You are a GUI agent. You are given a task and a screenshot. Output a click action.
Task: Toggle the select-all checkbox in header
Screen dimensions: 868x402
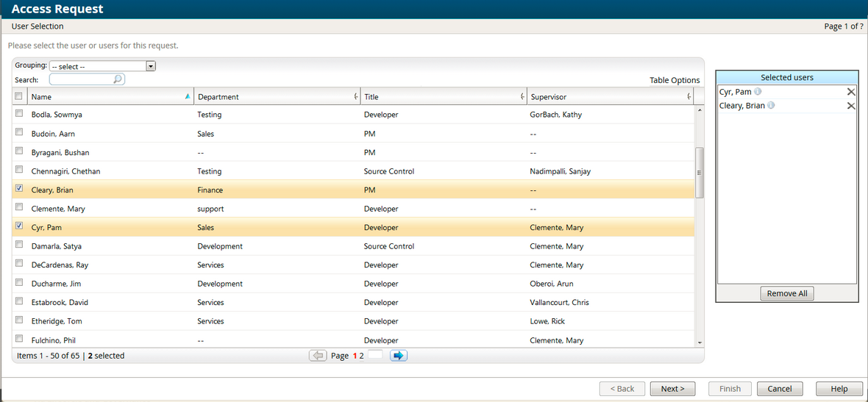click(x=18, y=96)
